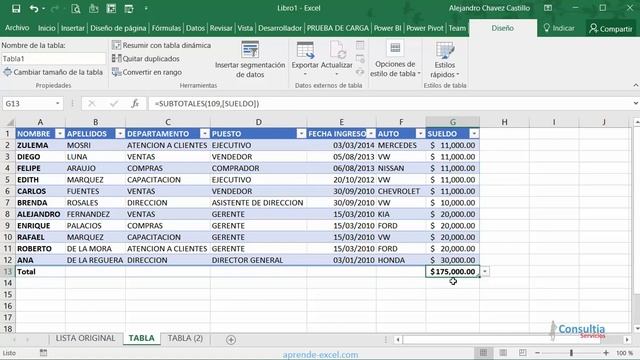Click the zoom out minus icon
This screenshot has height=360, width=640.
[538, 353]
